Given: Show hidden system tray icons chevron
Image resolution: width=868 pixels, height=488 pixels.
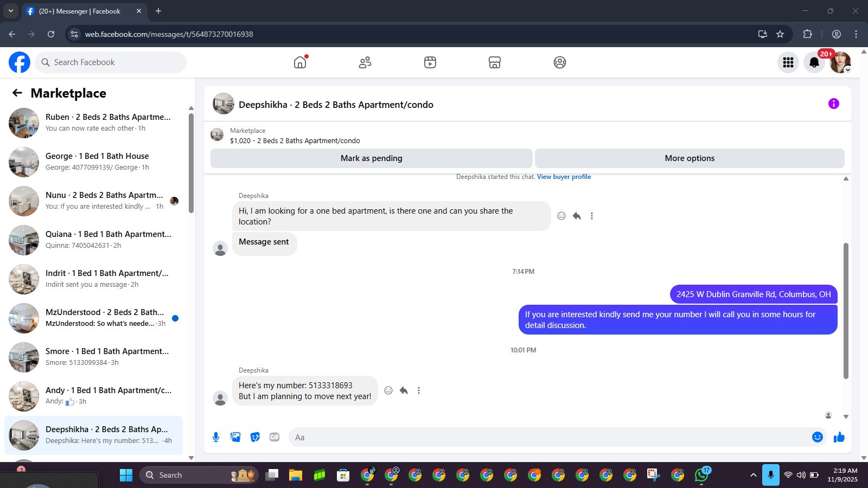Looking at the screenshot, I should pos(753,475).
